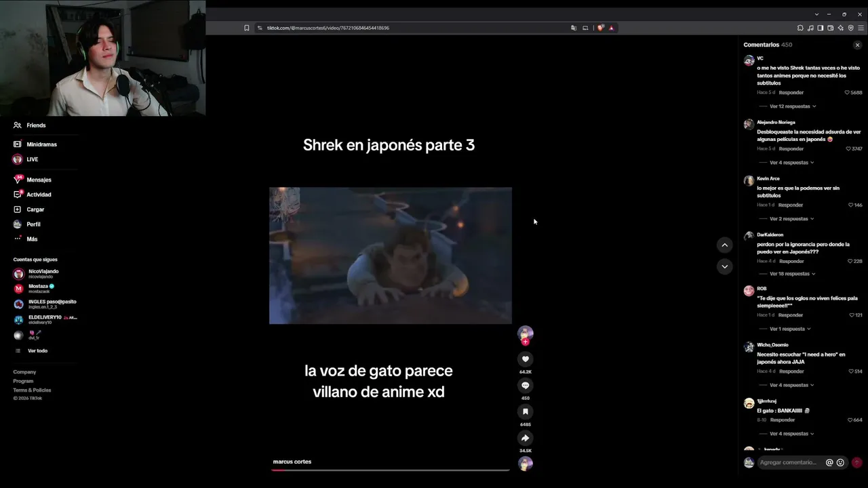The image size is (868, 488).
Task: Post comment with the red send button
Action: (x=856, y=462)
